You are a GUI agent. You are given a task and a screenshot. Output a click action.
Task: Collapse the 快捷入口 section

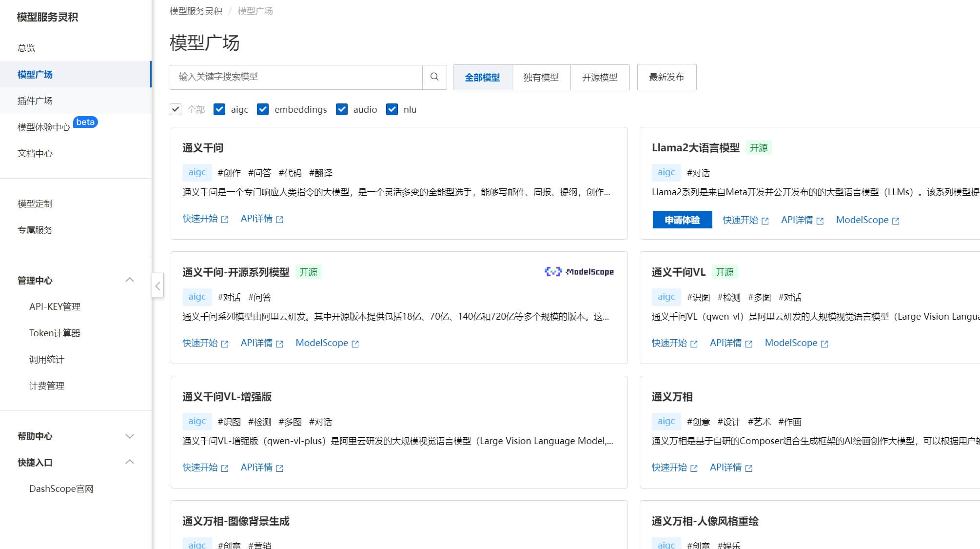point(129,462)
